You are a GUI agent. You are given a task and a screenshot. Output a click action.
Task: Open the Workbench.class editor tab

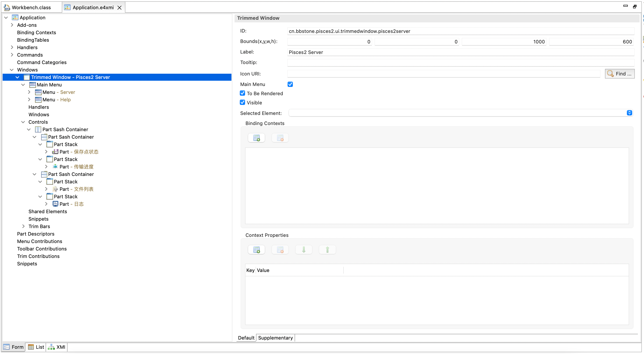pyautogui.click(x=31, y=7)
